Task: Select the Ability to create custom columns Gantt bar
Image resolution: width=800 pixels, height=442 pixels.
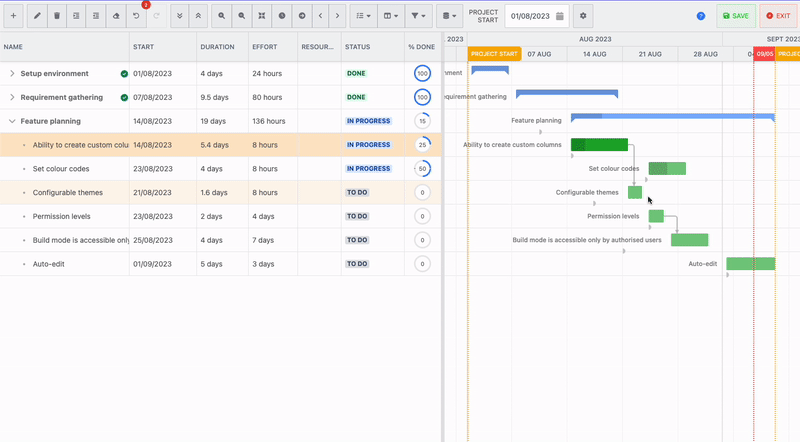Action: [599, 144]
